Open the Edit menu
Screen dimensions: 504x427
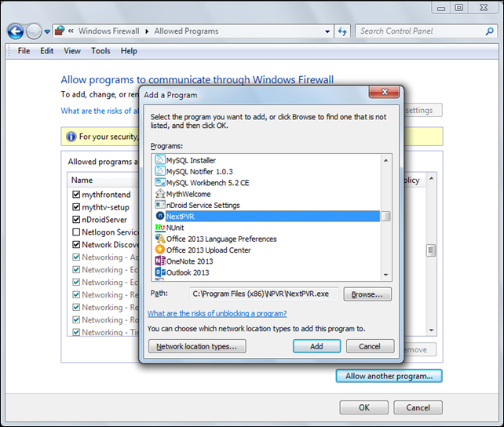coord(46,51)
